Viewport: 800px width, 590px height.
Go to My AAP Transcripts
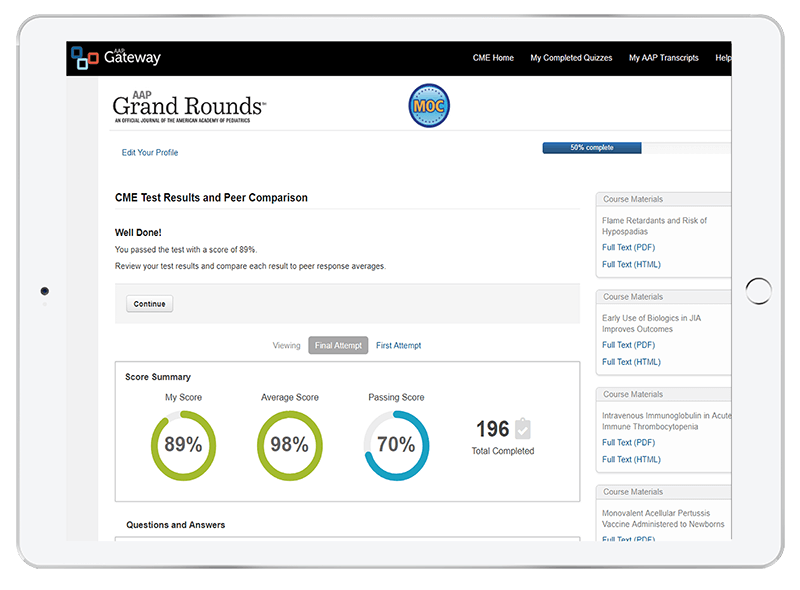(x=663, y=58)
